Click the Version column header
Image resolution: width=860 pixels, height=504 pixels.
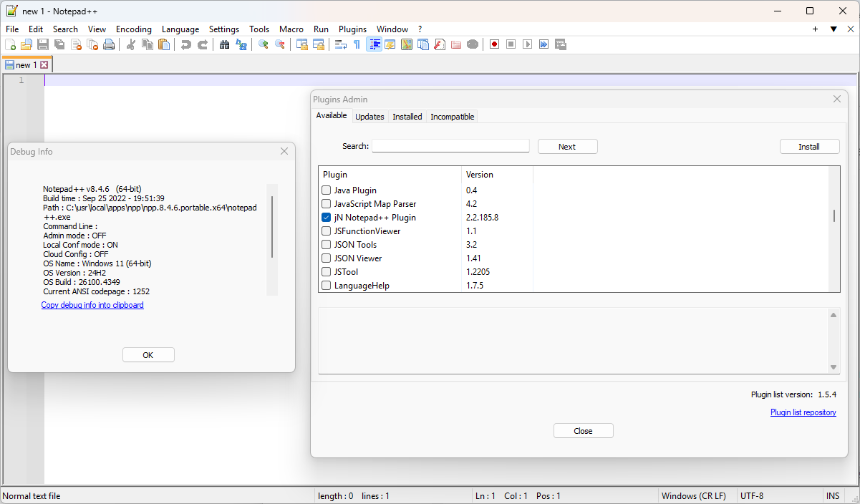pos(497,175)
